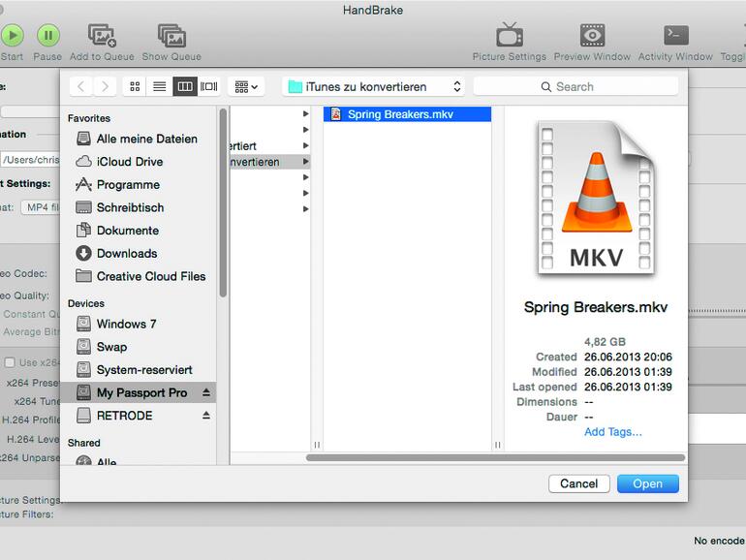Click the green Start encode button
Viewport: 746px width, 560px height.
point(12,36)
